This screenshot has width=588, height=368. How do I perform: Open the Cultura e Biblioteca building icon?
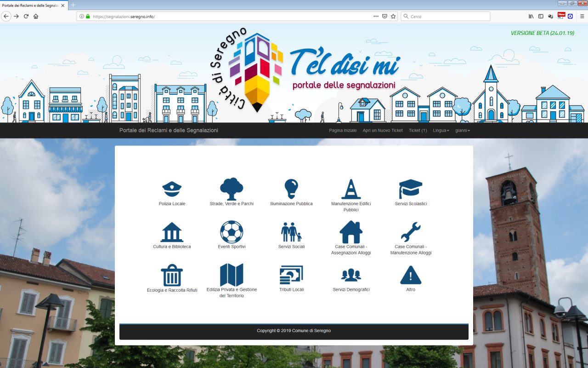[x=172, y=232]
